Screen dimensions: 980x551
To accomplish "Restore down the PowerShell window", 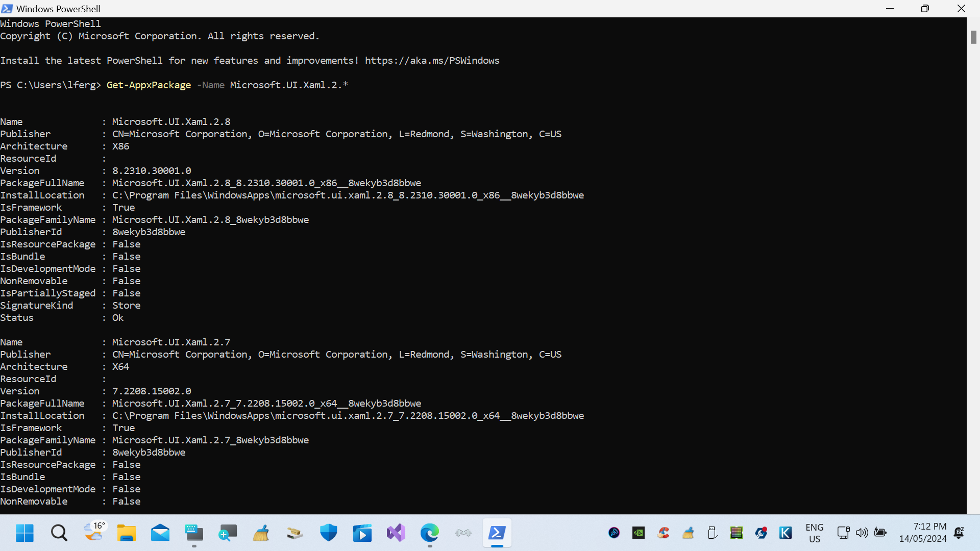I will point(925,8).
